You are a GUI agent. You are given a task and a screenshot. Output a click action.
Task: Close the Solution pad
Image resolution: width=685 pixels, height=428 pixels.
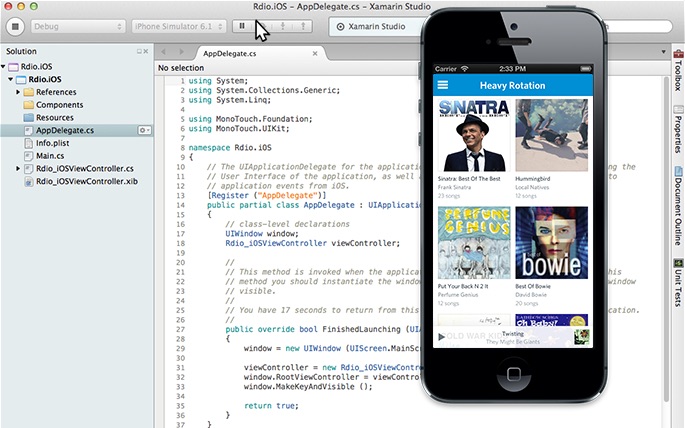[146, 51]
